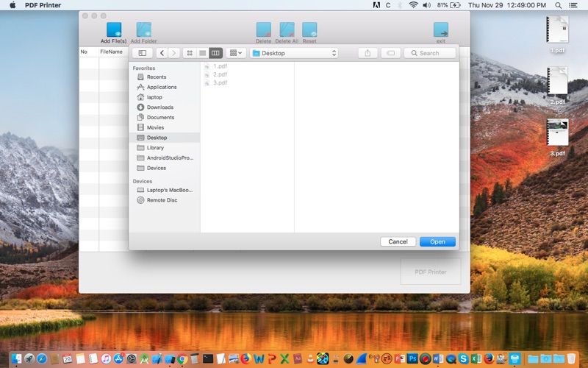Viewport: 588px width, 368px height.
Task: Open the Desktop location popup menu
Action: pos(294,53)
